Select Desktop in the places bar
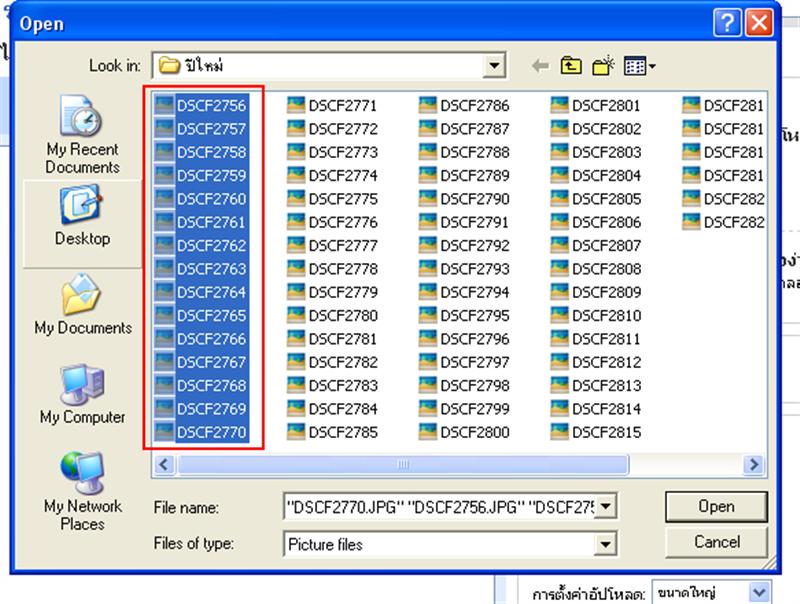800x604 pixels. (83, 215)
